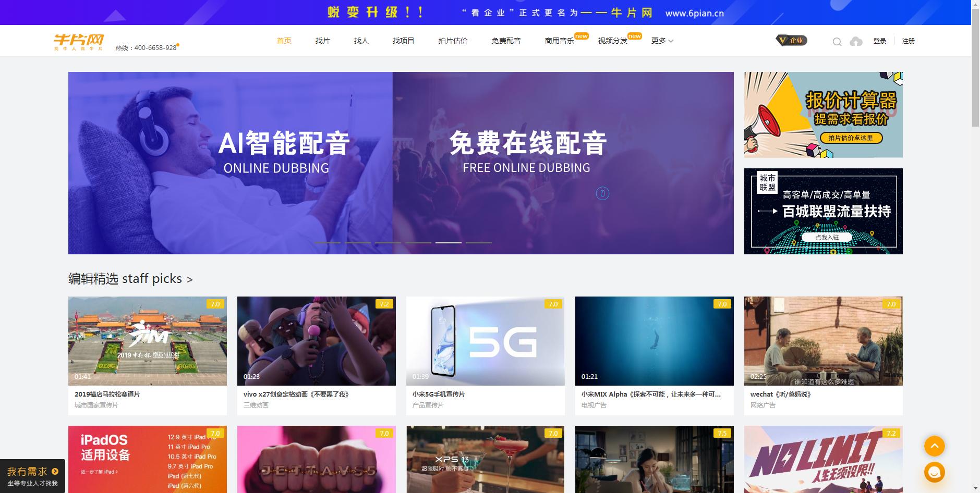This screenshot has height=493, width=980.
Task: Open the XPS 13 video thumbnail
Action: [486, 459]
